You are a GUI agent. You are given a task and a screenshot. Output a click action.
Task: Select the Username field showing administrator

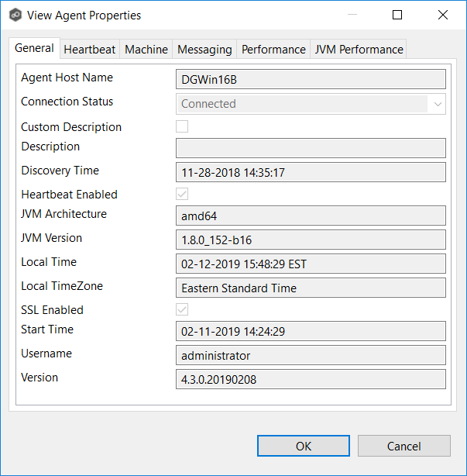point(311,355)
